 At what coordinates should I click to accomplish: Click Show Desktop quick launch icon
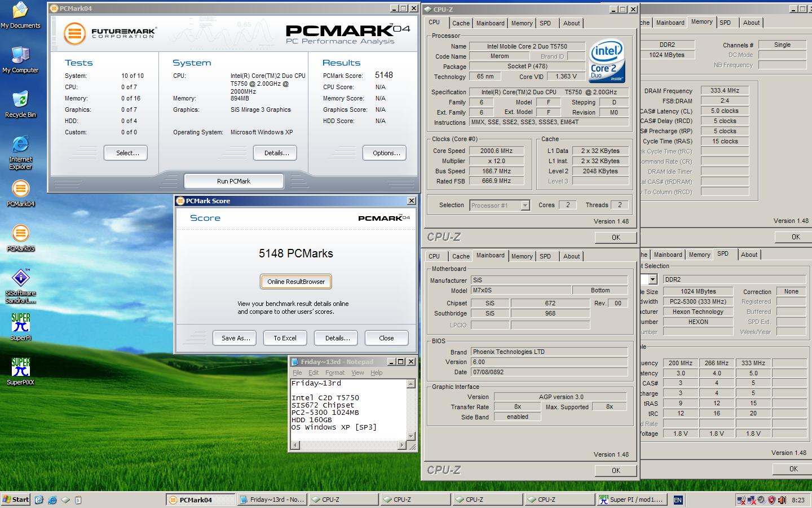[39, 500]
